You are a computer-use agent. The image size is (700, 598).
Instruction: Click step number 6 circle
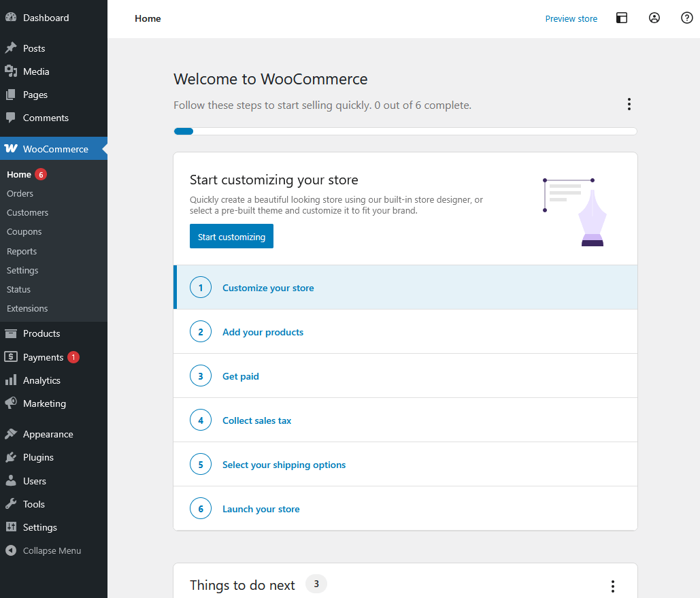[x=201, y=509]
